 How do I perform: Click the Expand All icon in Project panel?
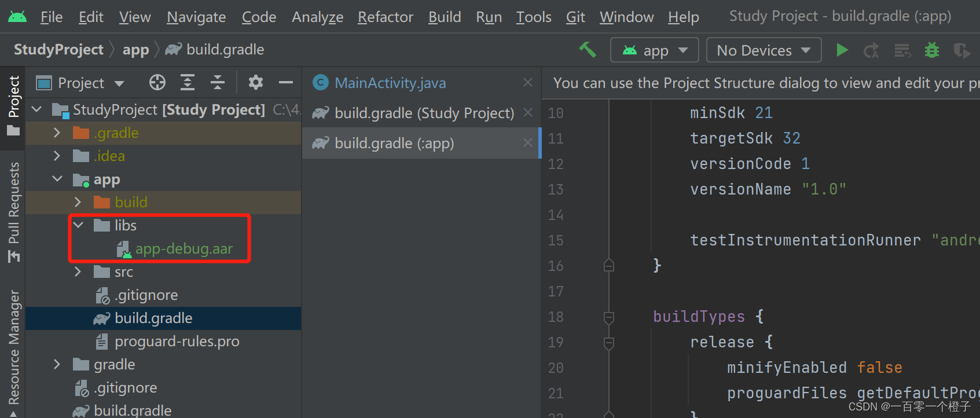point(188,83)
